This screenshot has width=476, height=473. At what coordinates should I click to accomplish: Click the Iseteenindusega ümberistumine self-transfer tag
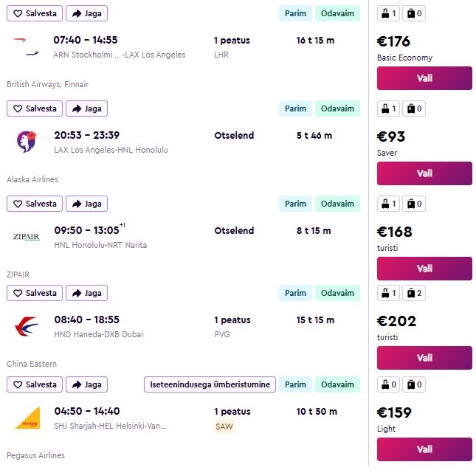[210, 384]
